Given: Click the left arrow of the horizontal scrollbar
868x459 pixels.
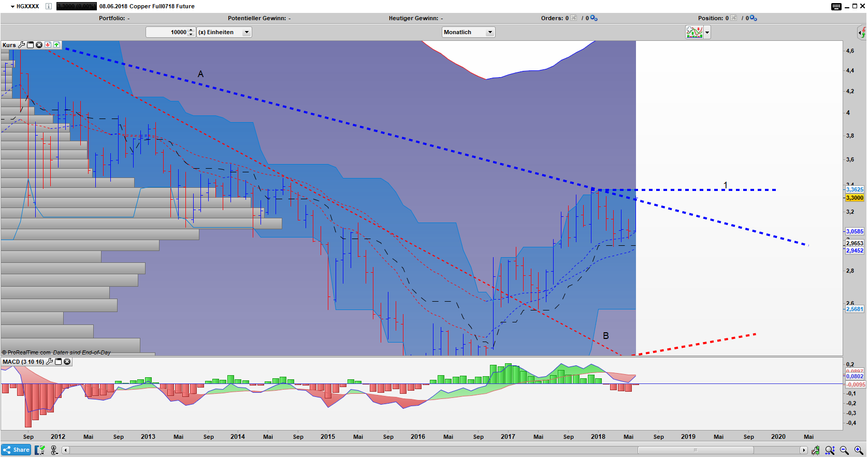Looking at the screenshot, I should 66,450.
